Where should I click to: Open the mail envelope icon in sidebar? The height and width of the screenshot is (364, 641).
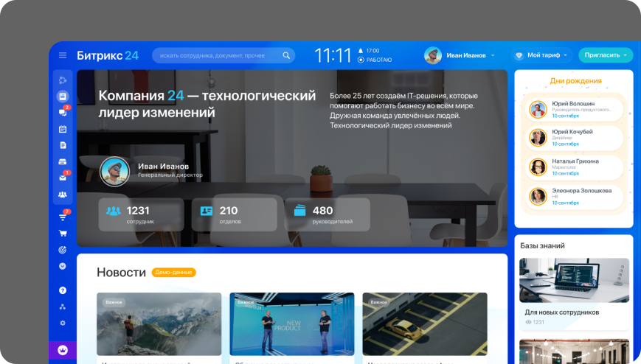63,178
